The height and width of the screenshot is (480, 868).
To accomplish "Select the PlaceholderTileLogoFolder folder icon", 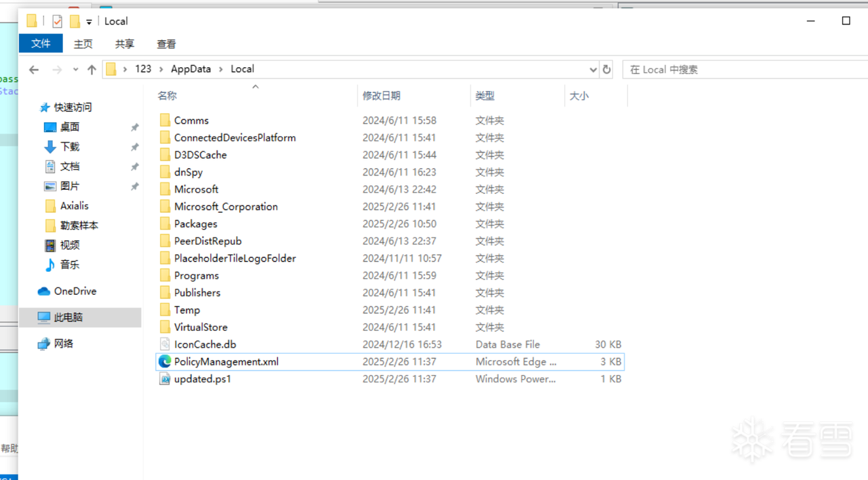I will pyautogui.click(x=164, y=258).
